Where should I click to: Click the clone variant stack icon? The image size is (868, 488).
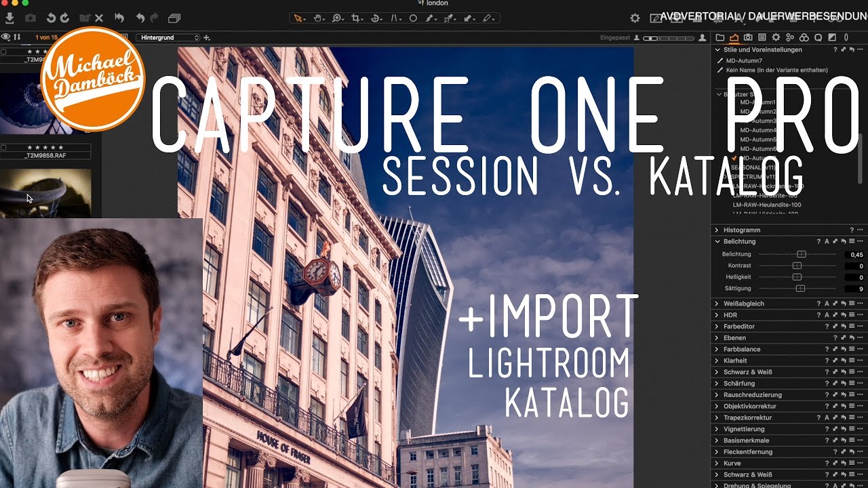point(174,18)
